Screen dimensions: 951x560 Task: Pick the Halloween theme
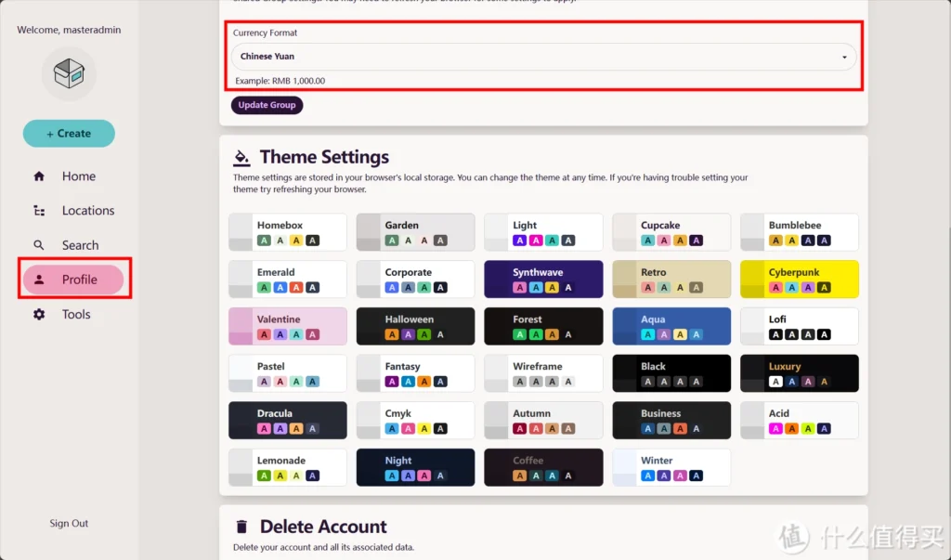tap(415, 327)
